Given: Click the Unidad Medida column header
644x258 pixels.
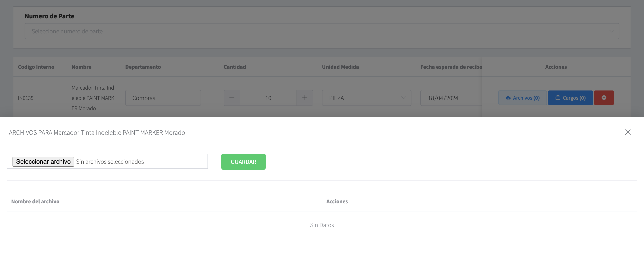Looking at the screenshot, I should coord(340,67).
